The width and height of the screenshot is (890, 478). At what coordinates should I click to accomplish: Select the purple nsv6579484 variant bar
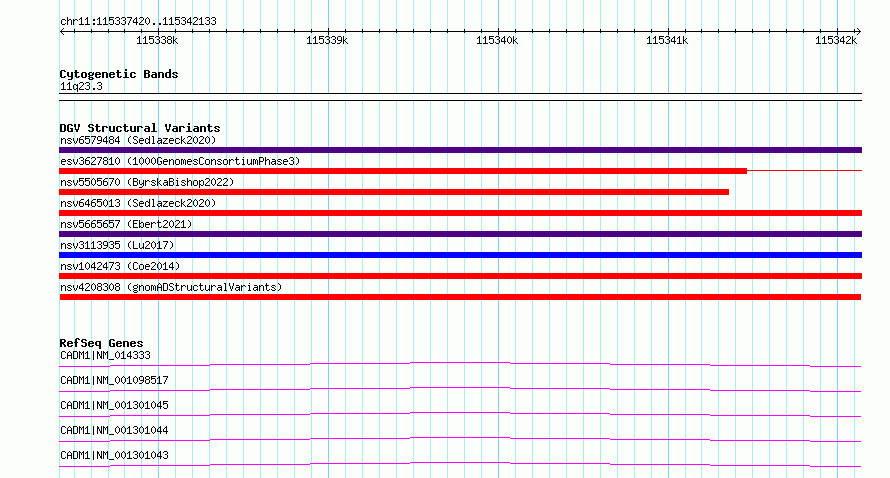click(x=460, y=150)
